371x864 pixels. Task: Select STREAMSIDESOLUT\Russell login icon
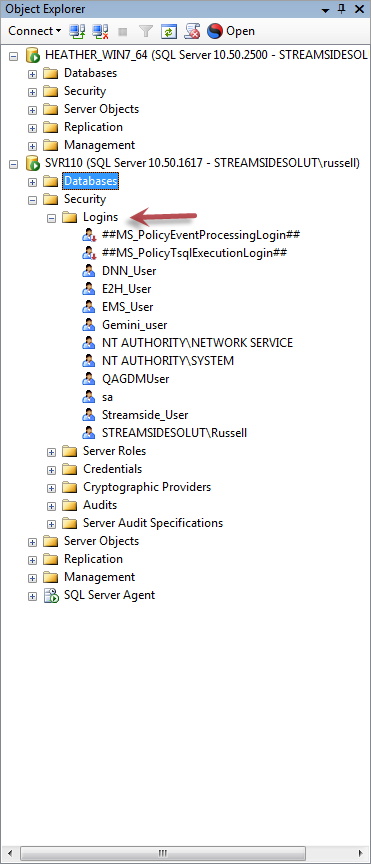(x=89, y=433)
